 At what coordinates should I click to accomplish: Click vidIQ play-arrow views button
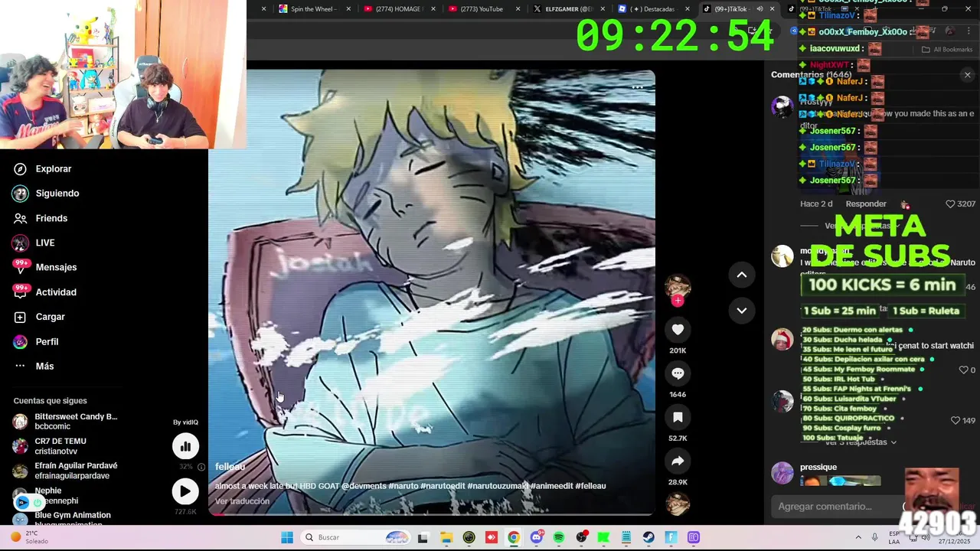pos(185,491)
